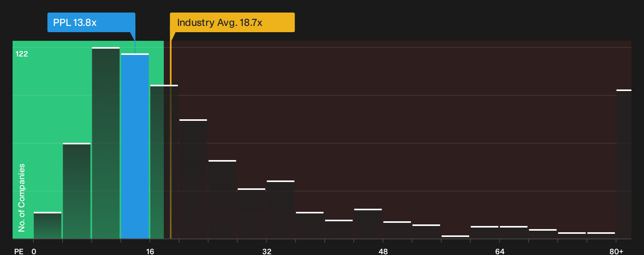
Task: Click the tallest histogram bar left of the blue bar
Action: [106, 143]
